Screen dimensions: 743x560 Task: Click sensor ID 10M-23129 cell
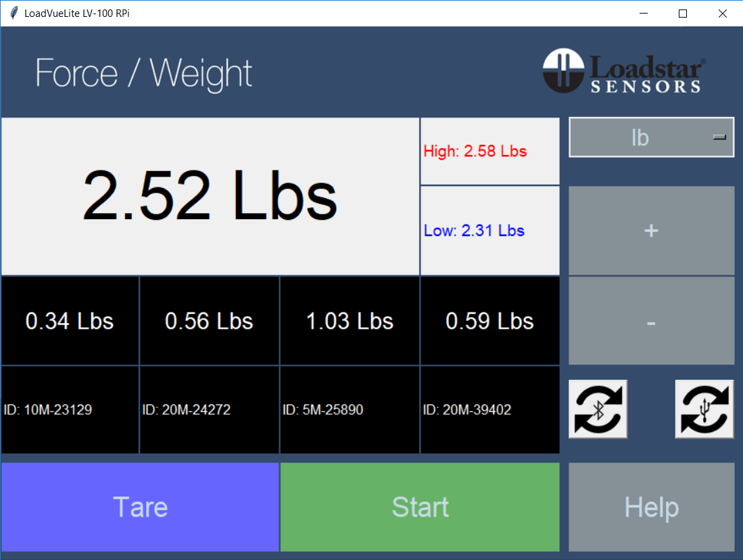coord(70,410)
